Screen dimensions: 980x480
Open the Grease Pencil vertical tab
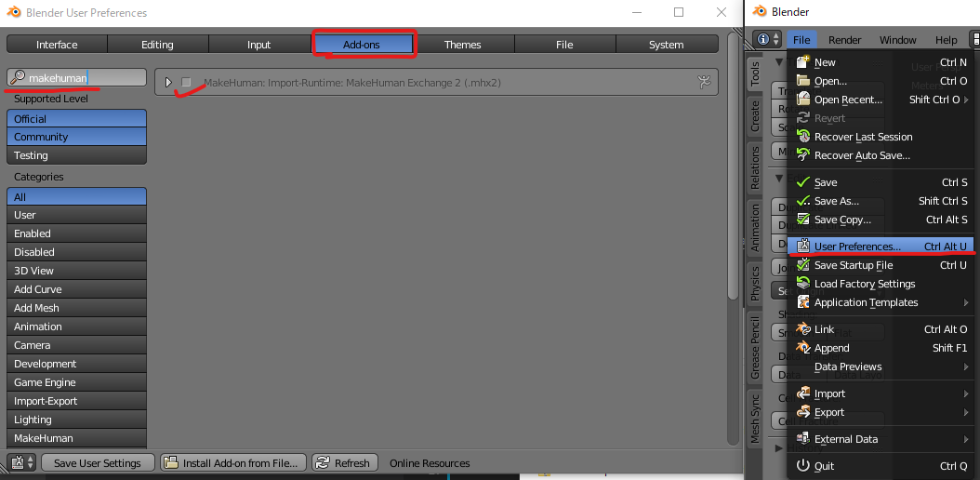pyautogui.click(x=755, y=348)
